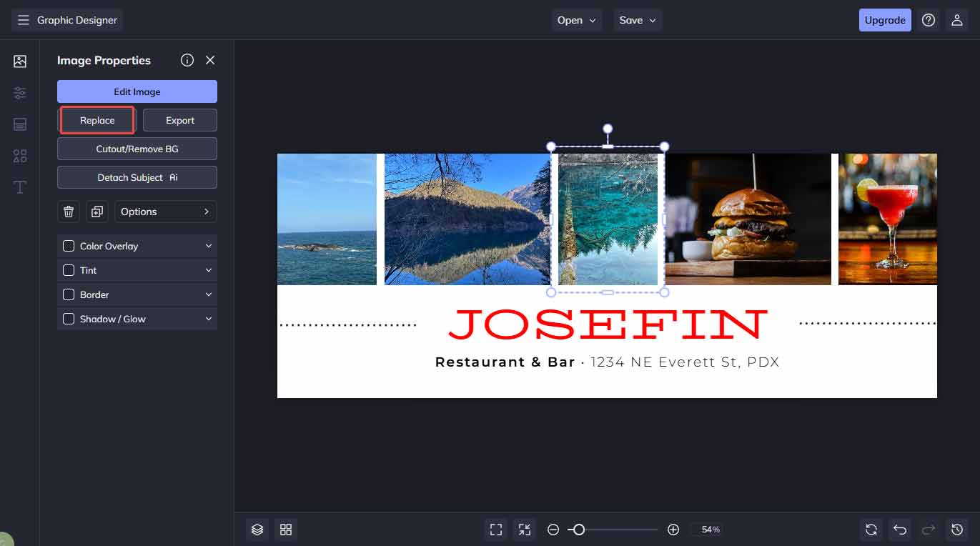Open the Image Manager sidebar icon
This screenshot has width=980, height=546.
(x=20, y=61)
